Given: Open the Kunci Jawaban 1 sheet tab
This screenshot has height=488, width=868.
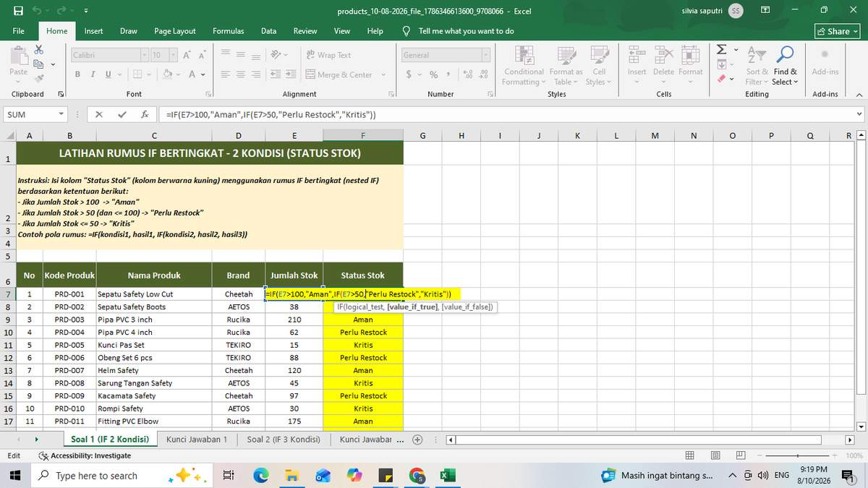Looking at the screenshot, I should tap(197, 440).
